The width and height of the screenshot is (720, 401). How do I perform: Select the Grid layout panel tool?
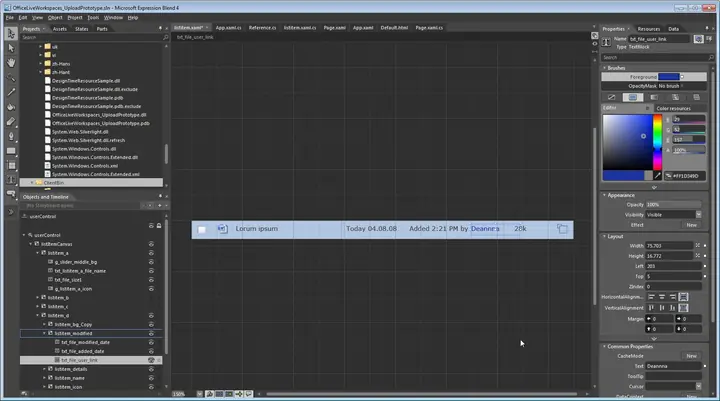[x=11, y=165]
